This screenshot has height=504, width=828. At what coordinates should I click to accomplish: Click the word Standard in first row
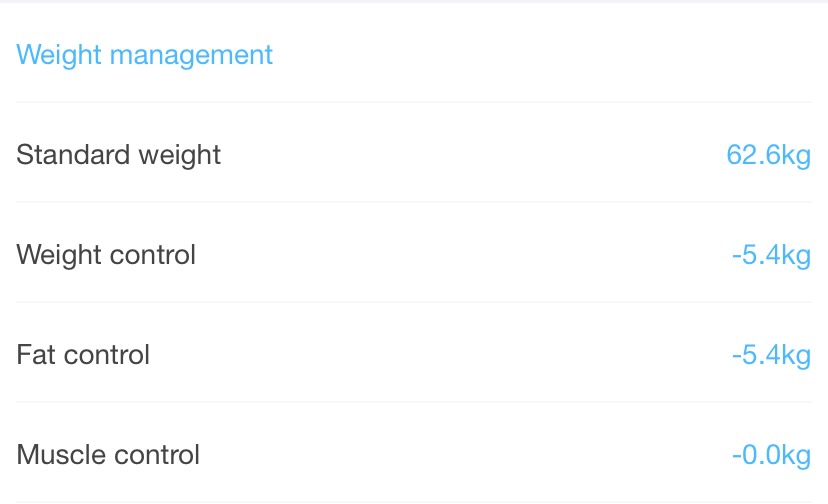point(73,154)
